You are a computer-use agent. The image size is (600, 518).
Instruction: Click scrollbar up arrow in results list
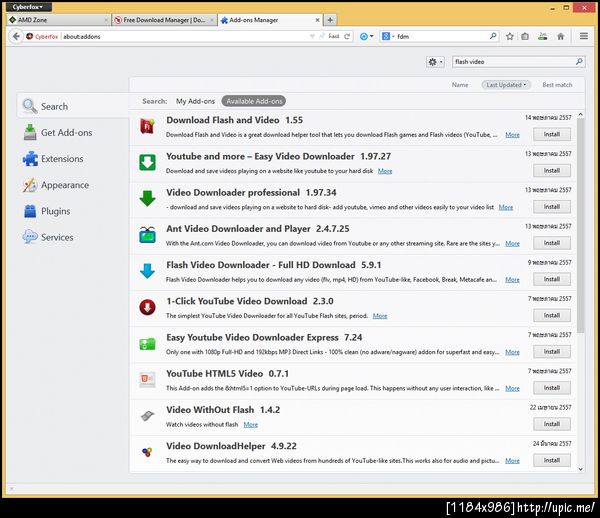click(580, 114)
